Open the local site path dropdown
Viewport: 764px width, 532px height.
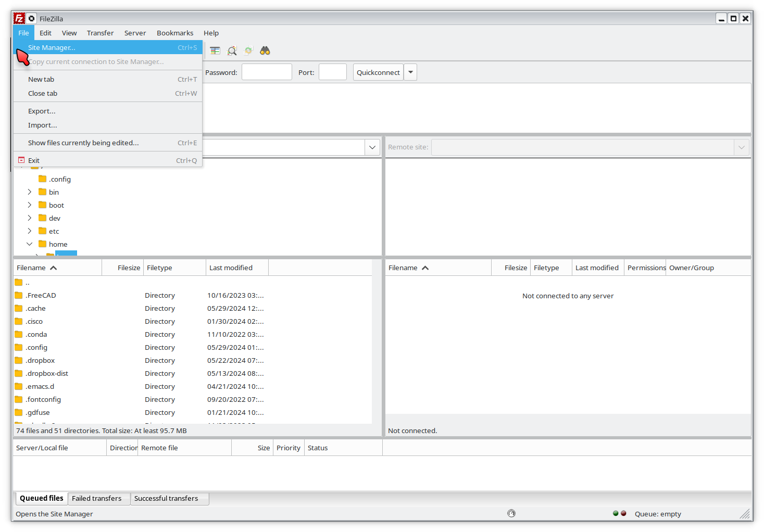tap(372, 147)
